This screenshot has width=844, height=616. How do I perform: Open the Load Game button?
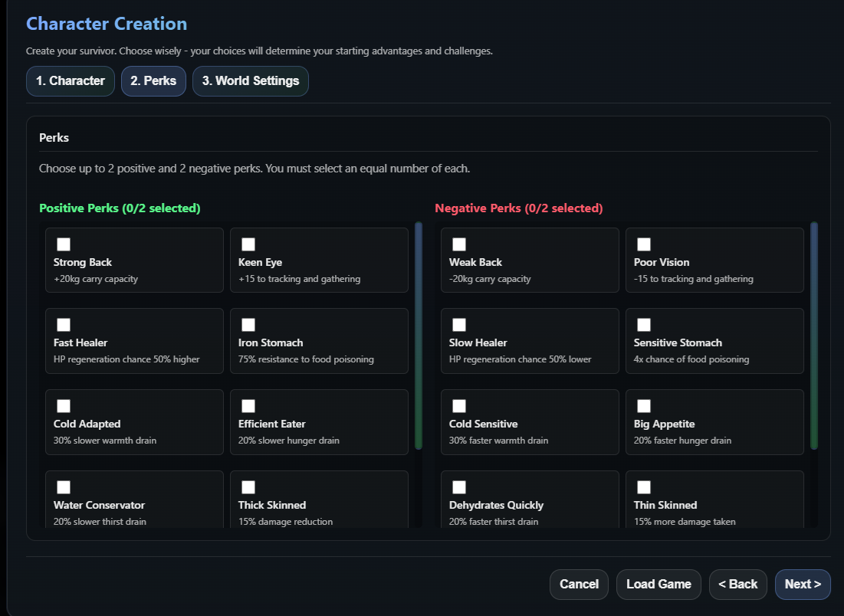[658, 585]
